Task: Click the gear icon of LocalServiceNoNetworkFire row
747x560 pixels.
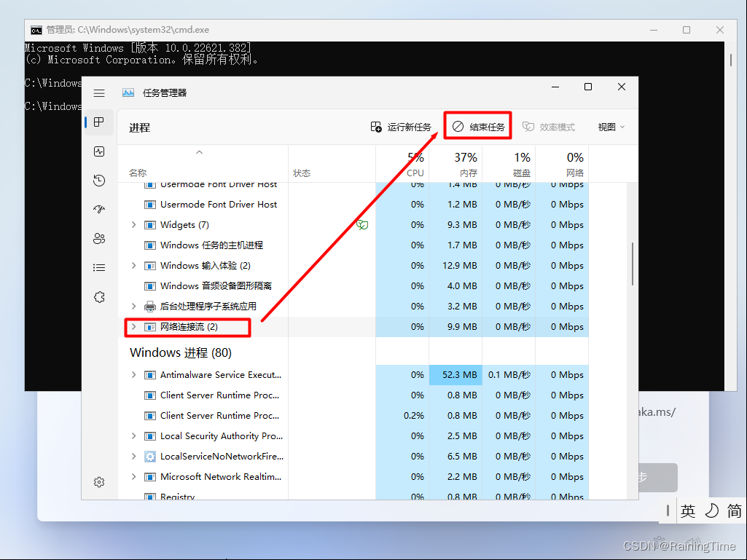Action: (x=149, y=456)
